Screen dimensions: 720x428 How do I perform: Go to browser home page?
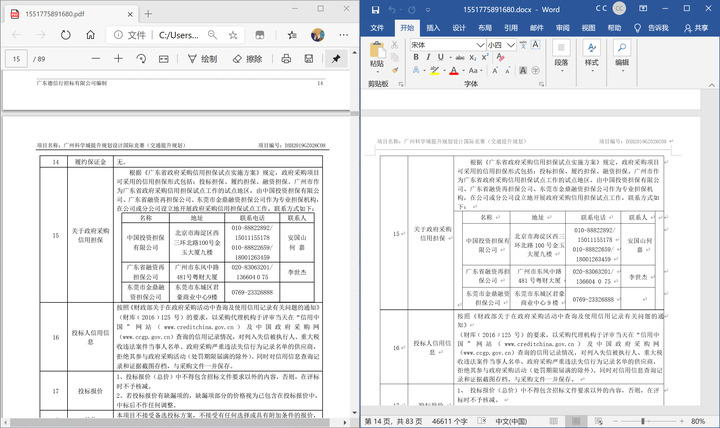90,35
